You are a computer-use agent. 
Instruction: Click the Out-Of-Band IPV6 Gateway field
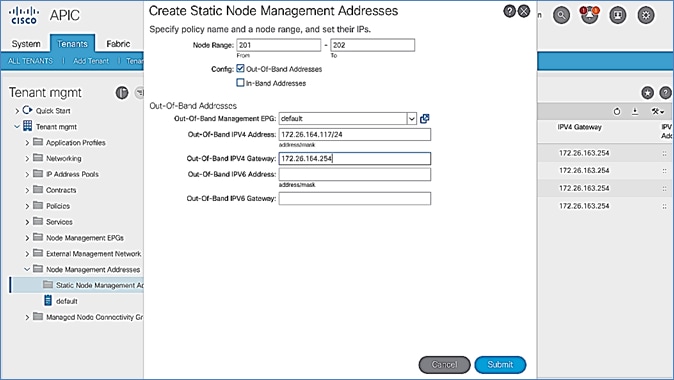[355, 199]
